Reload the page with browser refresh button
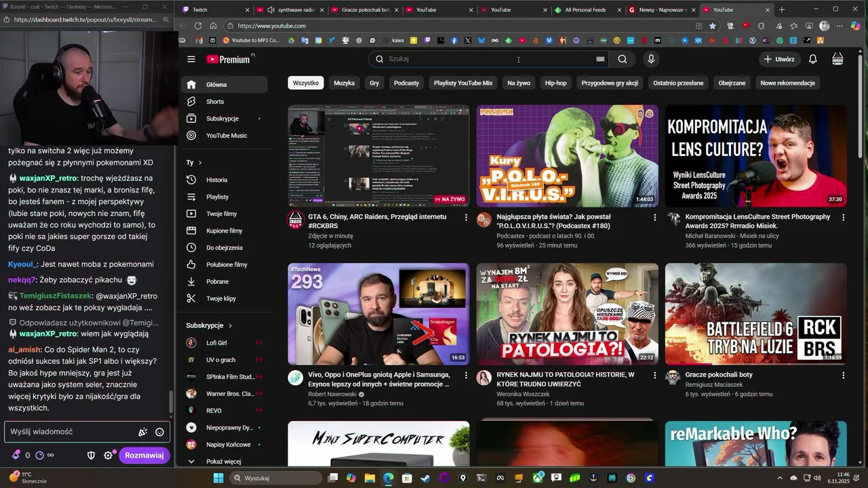Image resolution: width=868 pixels, height=488 pixels. (x=197, y=26)
